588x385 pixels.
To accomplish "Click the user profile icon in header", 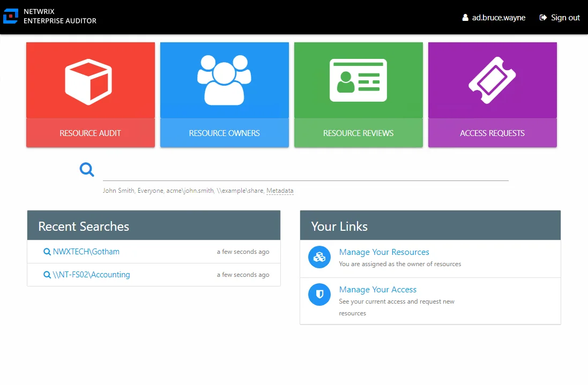I will tap(465, 18).
